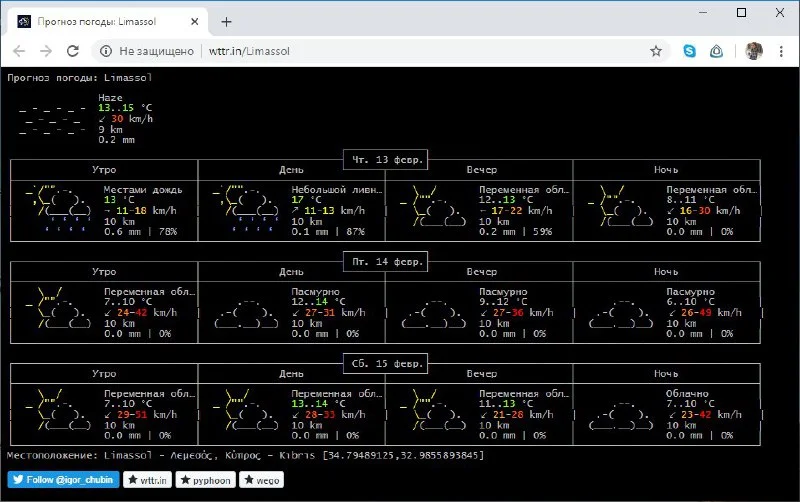
Task: Open the pyphoon star button
Action: pyautogui.click(x=206, y=480)
